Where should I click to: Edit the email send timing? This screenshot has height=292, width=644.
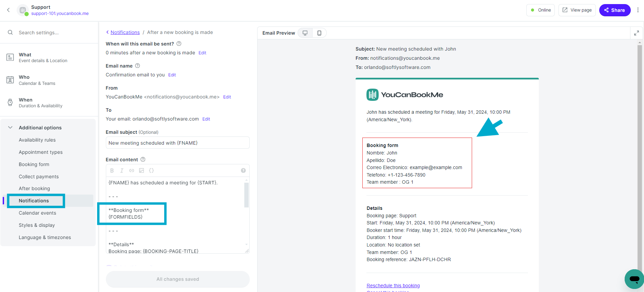[202, 53]
